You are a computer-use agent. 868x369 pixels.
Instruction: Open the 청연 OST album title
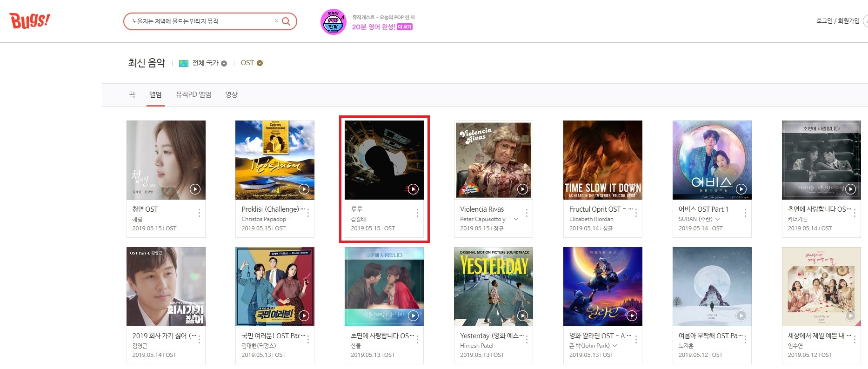(145, 209)
